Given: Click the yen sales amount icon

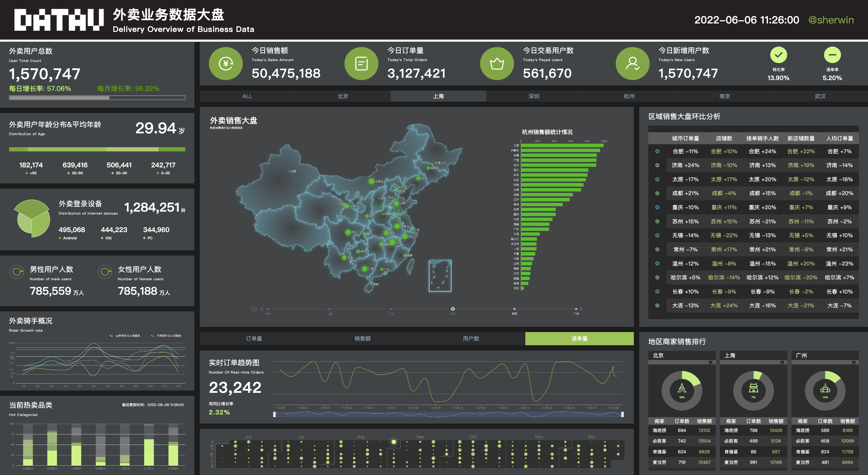Looking at the screenshot, I should tap(225, 64).
